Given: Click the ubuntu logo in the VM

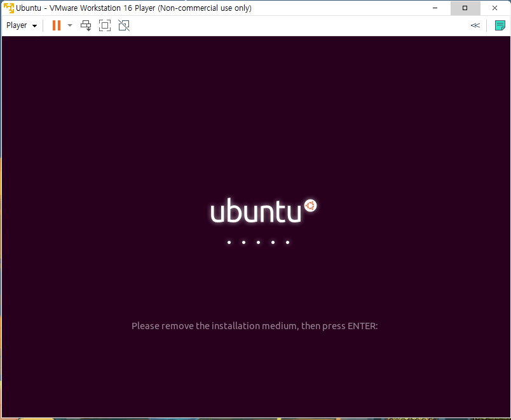Looking at the screenshot, I should tap(263, 211).
